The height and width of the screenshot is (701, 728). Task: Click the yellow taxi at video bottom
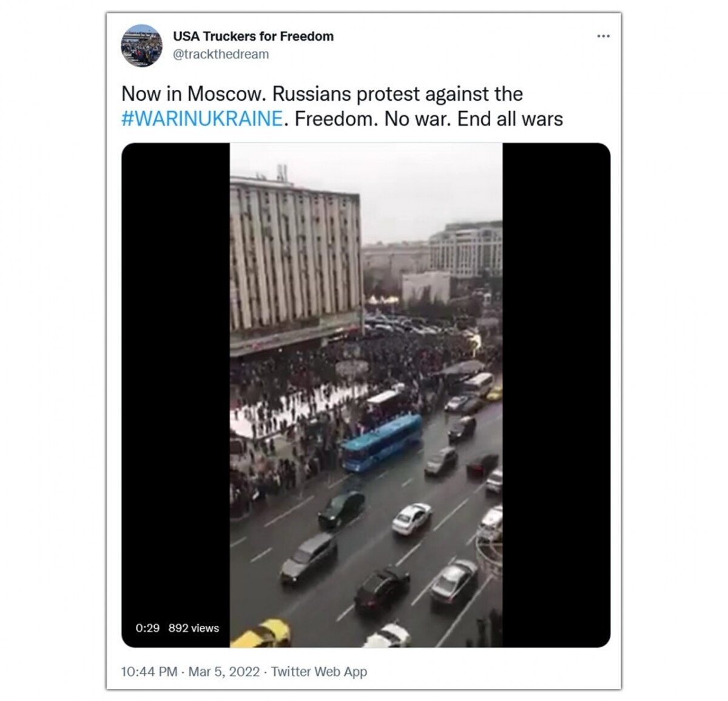(261, 634)
